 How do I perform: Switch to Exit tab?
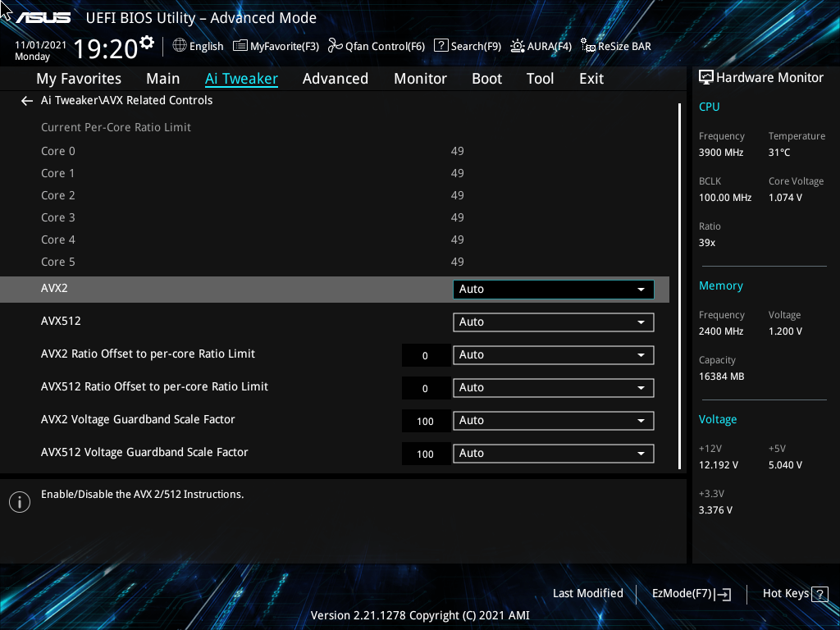(591, 79)
